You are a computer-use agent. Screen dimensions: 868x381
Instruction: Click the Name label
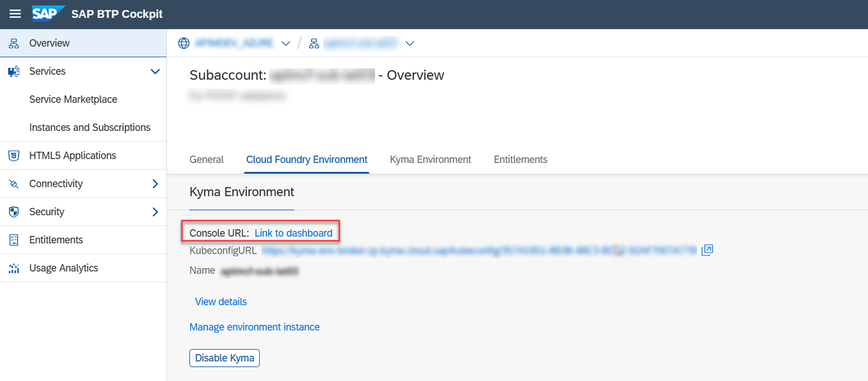202,271
